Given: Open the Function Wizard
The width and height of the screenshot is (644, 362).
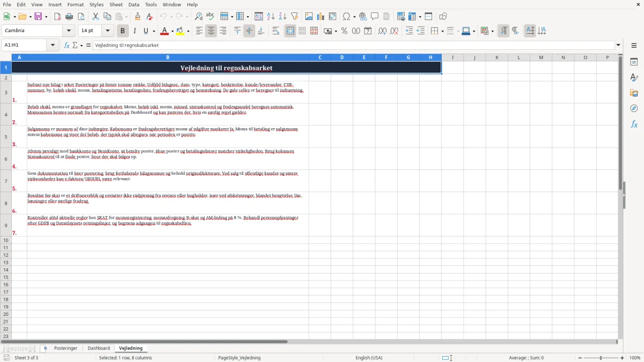Looking at the screenshot, I should pyautogui.click(x=67, y=45).
